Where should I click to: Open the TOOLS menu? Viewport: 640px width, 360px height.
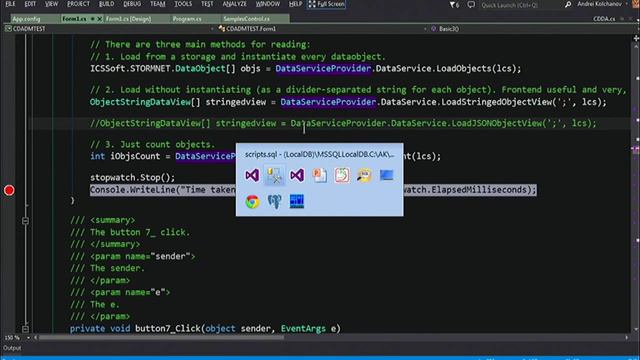pos(183,4)
